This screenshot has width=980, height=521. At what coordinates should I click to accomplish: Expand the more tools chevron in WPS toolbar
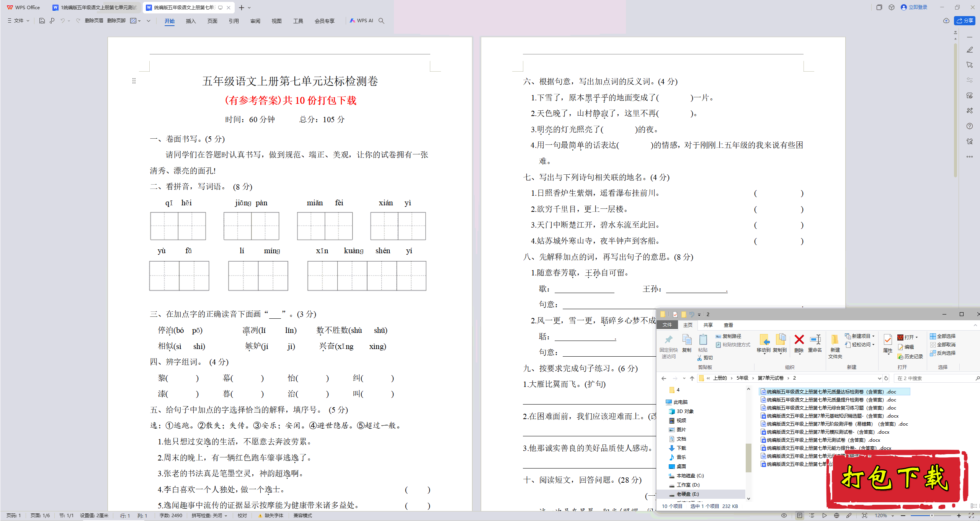(x=149, y=21)
